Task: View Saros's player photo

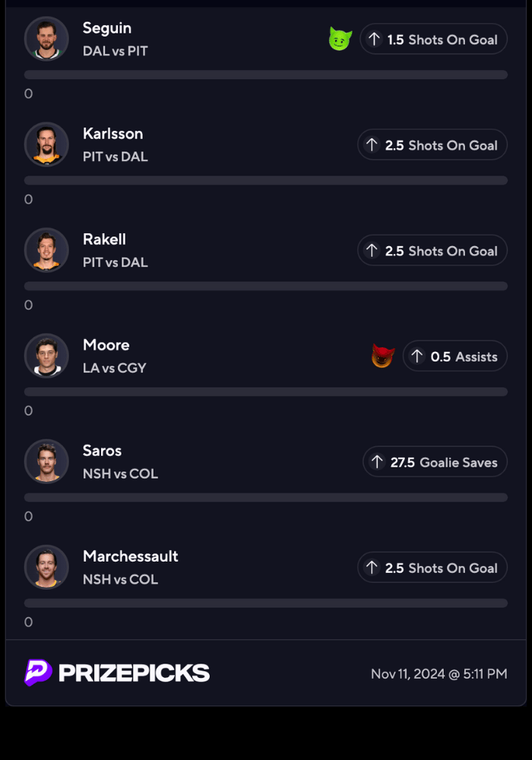Action: [x=46, y=461]
